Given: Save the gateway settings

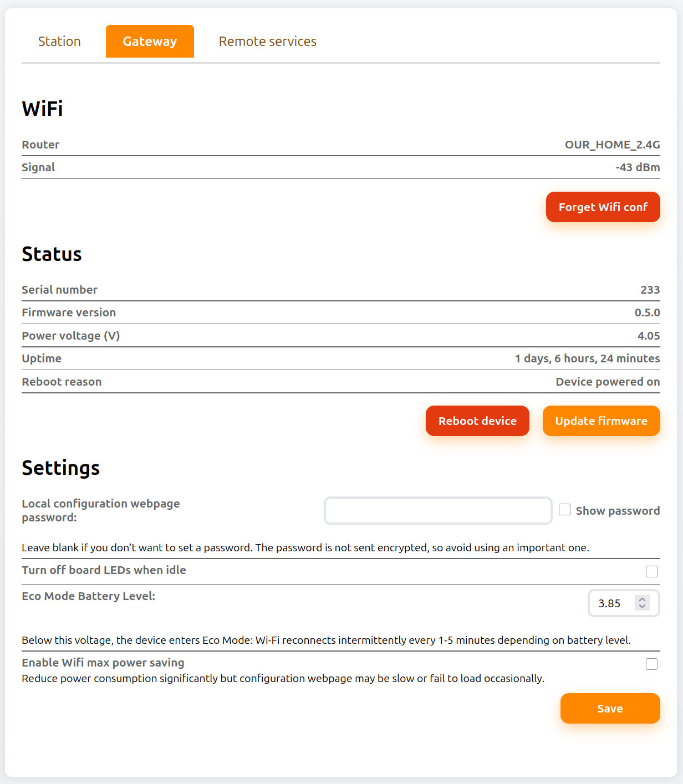Looking at the screenshot, I should pyautogui.click(x=610, y=709).
